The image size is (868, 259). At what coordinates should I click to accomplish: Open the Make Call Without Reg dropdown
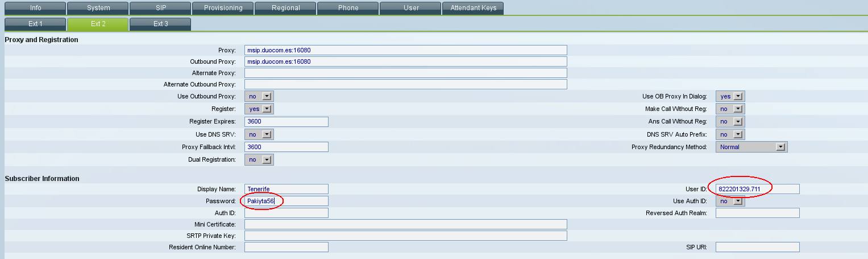[730, 109]
